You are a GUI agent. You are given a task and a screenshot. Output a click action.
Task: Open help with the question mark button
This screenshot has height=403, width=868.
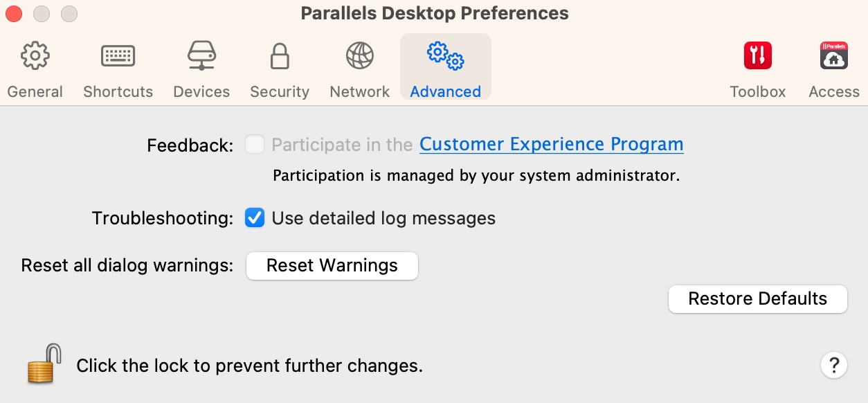[x=834, y=365]
